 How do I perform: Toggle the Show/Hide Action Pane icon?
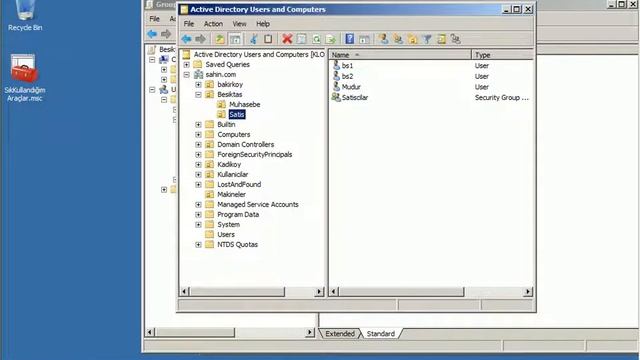(364, 39)
